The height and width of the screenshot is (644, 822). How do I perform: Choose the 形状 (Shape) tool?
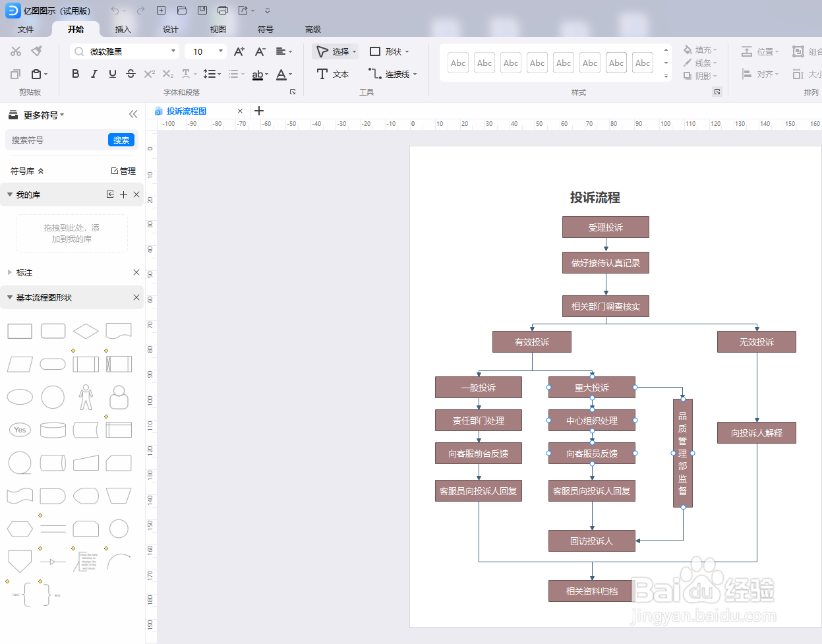point(389,51)
